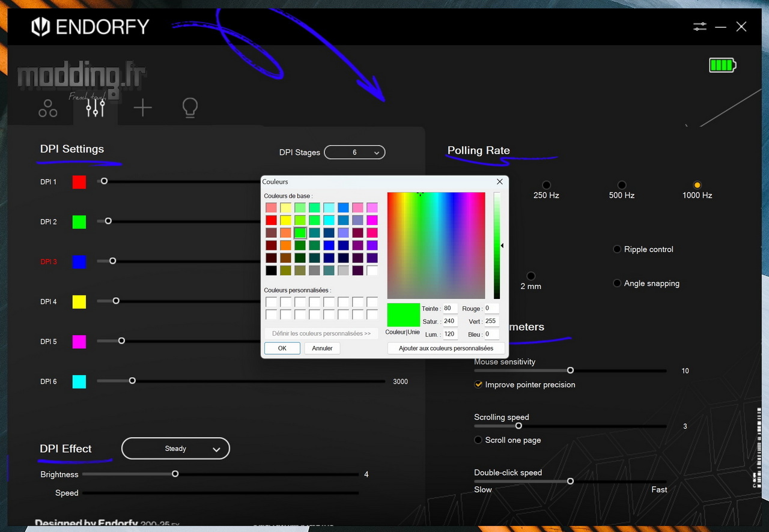Click the DPI 6 cyan color swatch
Viewport: 769px width, 532px height.
pos(79,381)
